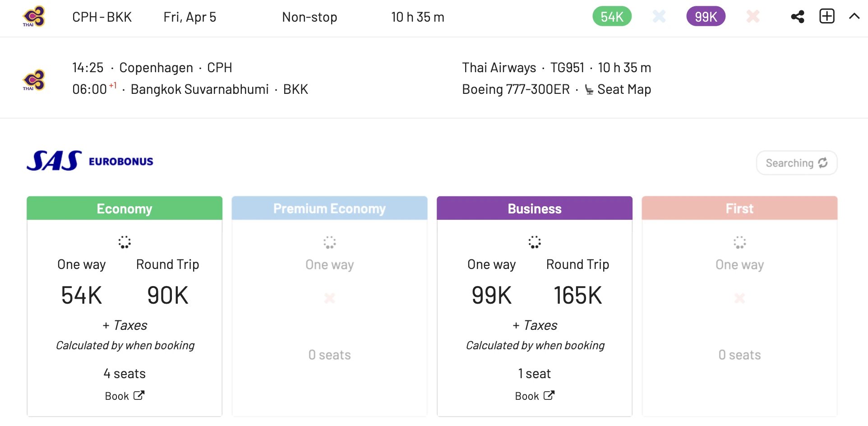Click the seat icon next to Seat Map
Viewport: 868px width, 426px height.
coord(589,90)
